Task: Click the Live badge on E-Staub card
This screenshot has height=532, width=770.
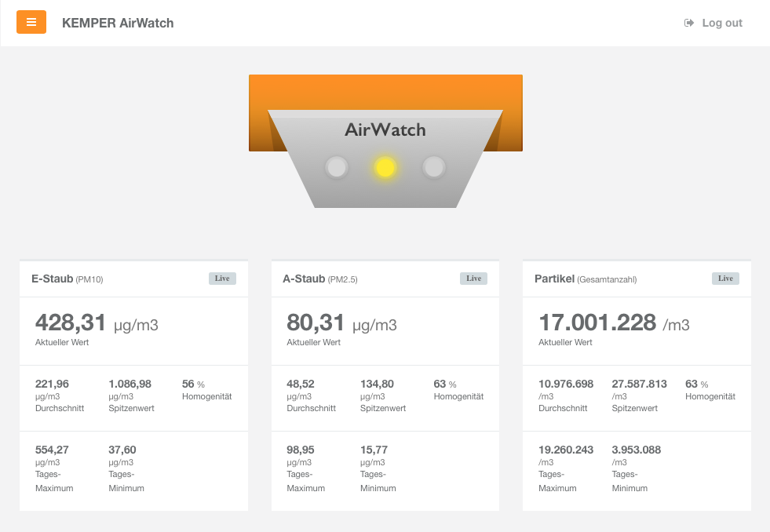Action: tap(222, 279)
